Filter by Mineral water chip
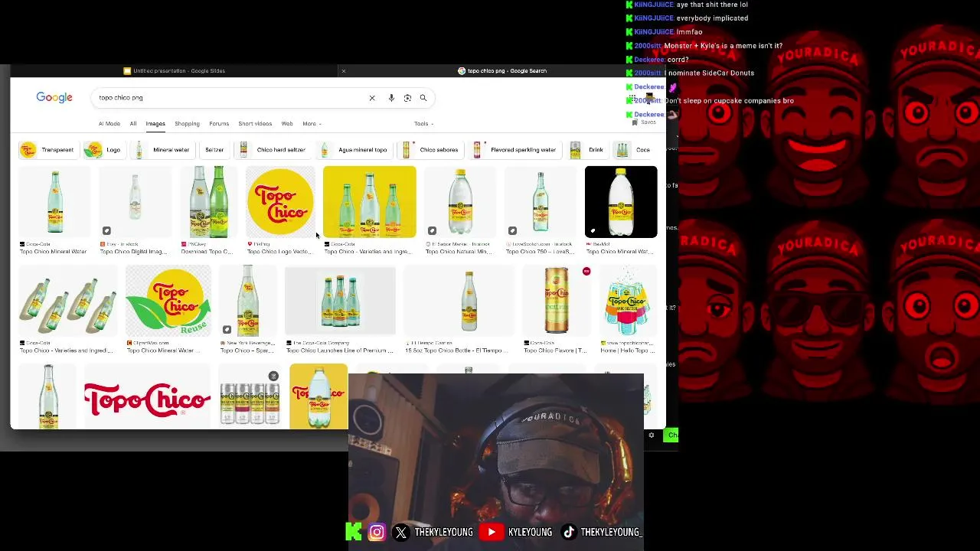 (x=162, y=150)
